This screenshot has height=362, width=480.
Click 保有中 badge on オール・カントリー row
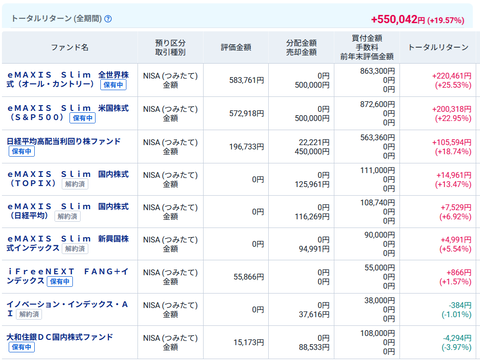pyautogui.click(x=113, y=85)
